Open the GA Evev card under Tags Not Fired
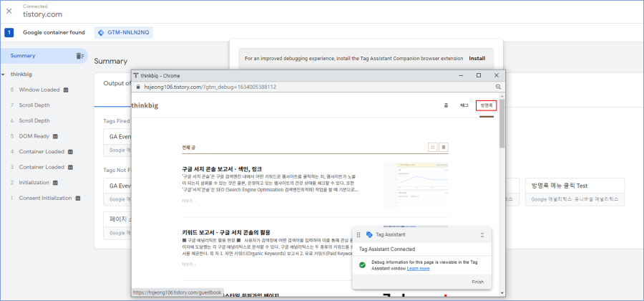The image size is (644, 301). click(117, 191)
